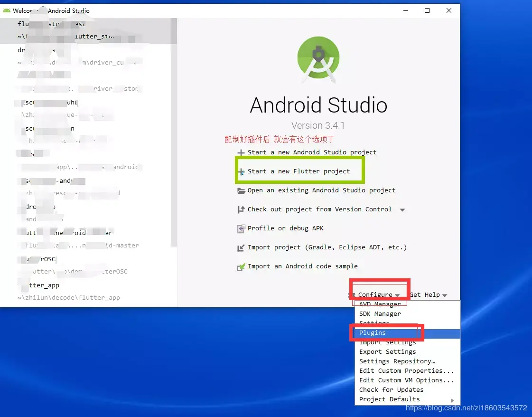The image size is (532, 417).
Task: Import project from Gradle or Eclipse ADT
Action: point(327,247)
